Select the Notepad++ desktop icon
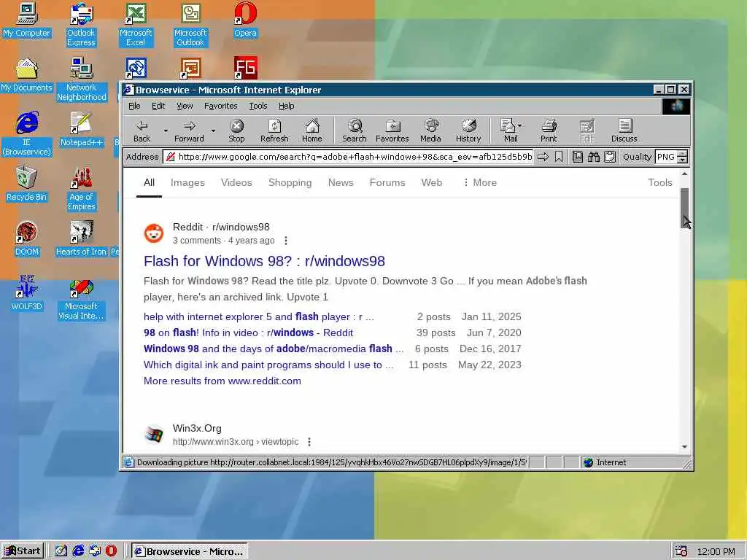 coord(82,130)
